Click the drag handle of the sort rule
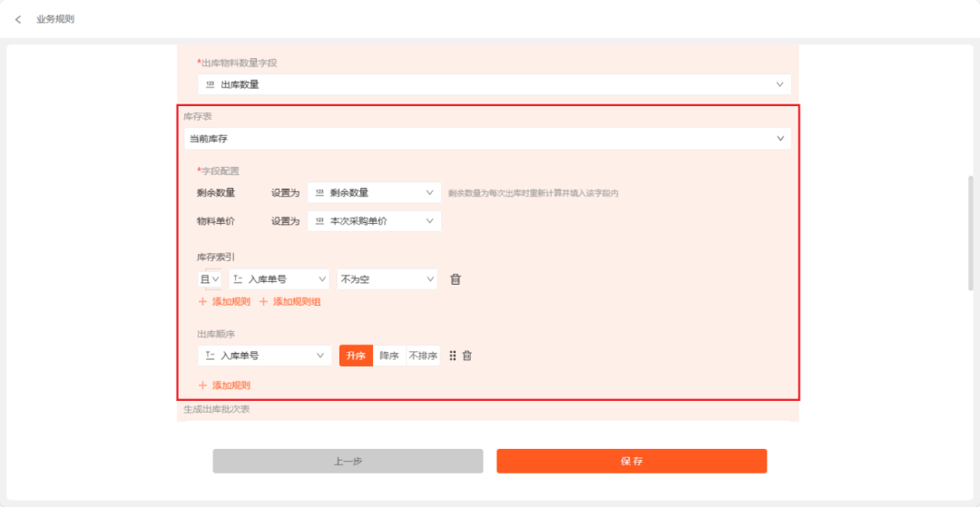Screen dimensions: 980x507 tap(453, 356)
